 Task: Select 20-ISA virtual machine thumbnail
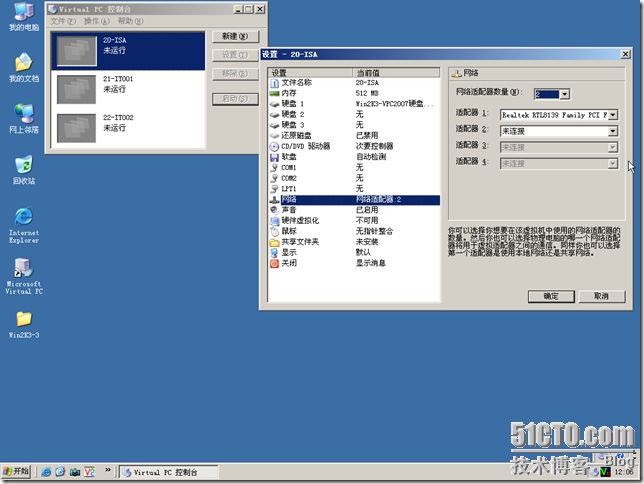[x=77, y=51]
